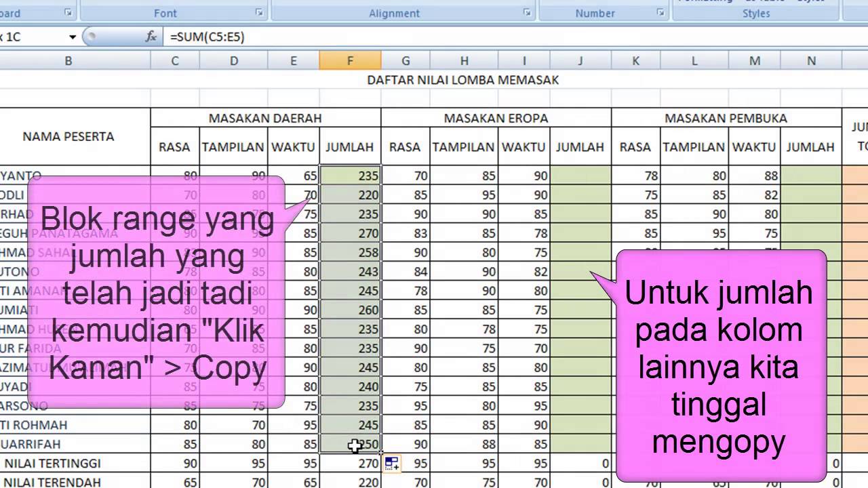Click JUMLAH header under MASAKAN EROPA
Image resolution: width=868 pixels, height=488 pixels.
(580, 146)
